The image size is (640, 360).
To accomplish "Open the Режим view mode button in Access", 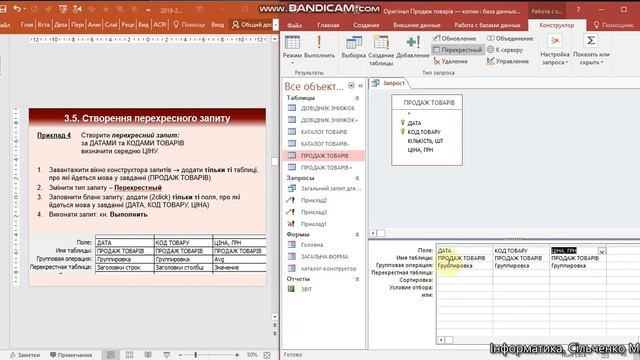I will [x=292, y=49].
